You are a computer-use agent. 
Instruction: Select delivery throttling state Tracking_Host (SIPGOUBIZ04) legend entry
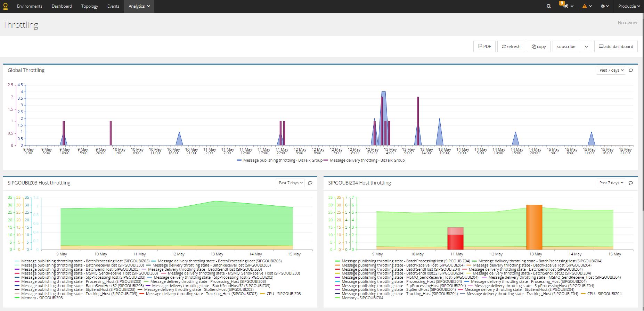[519, 294]
